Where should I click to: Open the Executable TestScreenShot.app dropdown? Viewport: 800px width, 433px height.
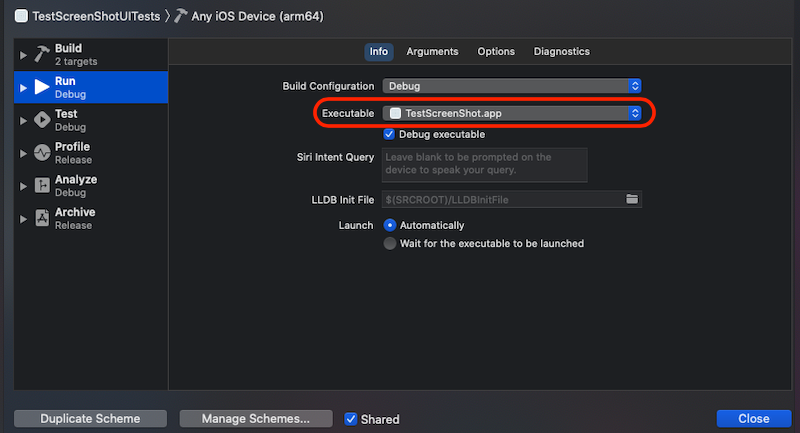pyautogui.click(x=512, y=113)
